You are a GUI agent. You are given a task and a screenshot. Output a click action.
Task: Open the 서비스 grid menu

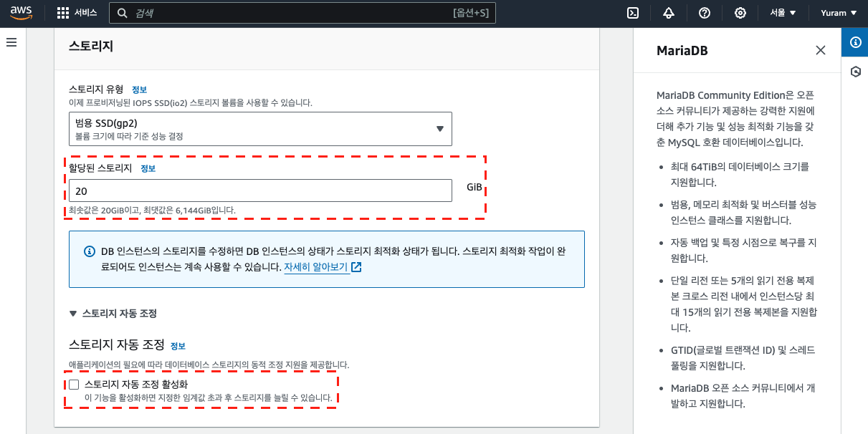pyautogui.click(x=63, y=13)
